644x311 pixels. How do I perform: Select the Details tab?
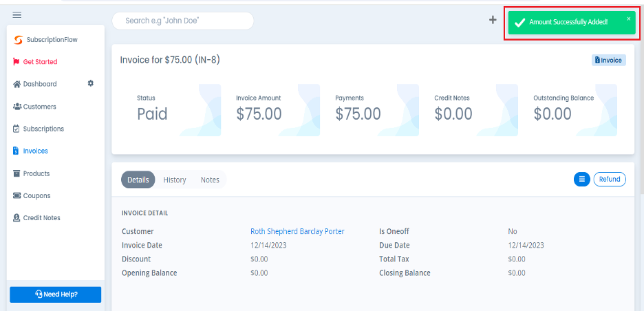(138, 180)
